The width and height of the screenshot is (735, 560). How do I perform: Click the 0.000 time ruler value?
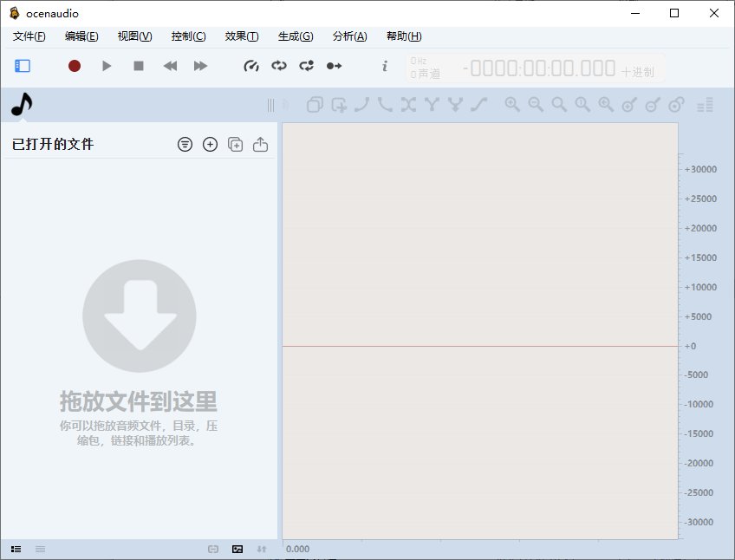[x=297, y=550]
